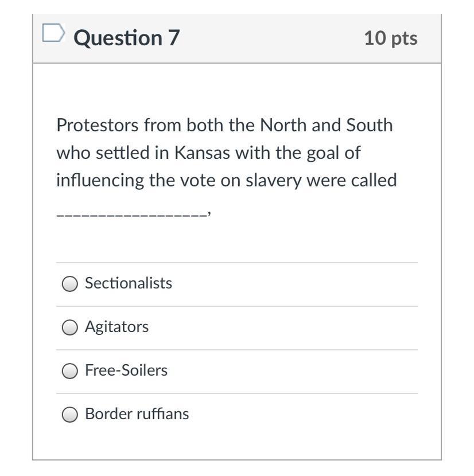Screen dimensions: 474x476
Task: Click the word goal in the prompt
Action: coord(318,153)
